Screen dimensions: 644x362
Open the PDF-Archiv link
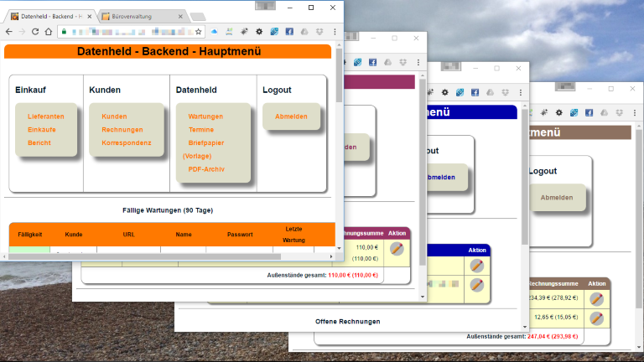pos(205,169)
